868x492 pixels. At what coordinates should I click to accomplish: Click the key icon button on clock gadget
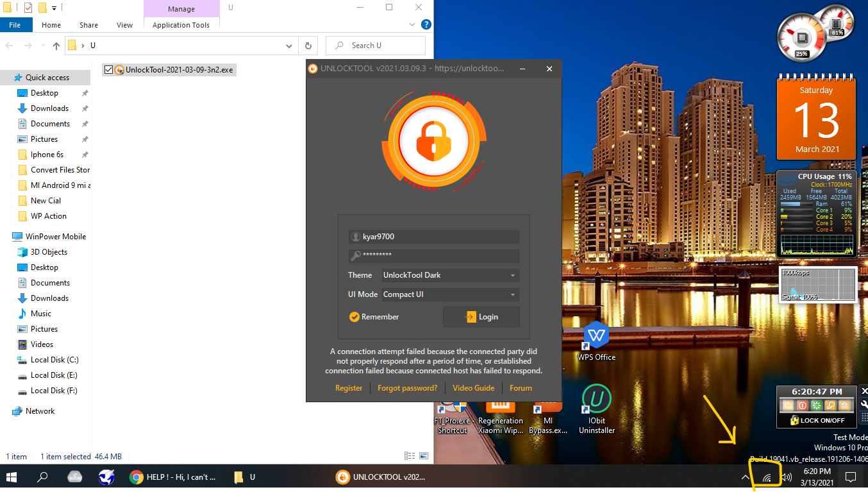click(x=831, y=405)
